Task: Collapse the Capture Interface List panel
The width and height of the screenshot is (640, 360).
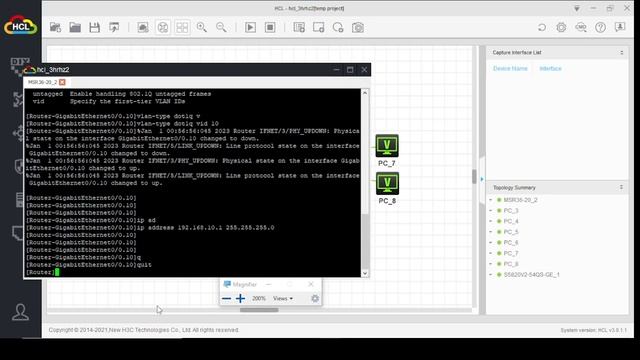Action: (622, 53)
